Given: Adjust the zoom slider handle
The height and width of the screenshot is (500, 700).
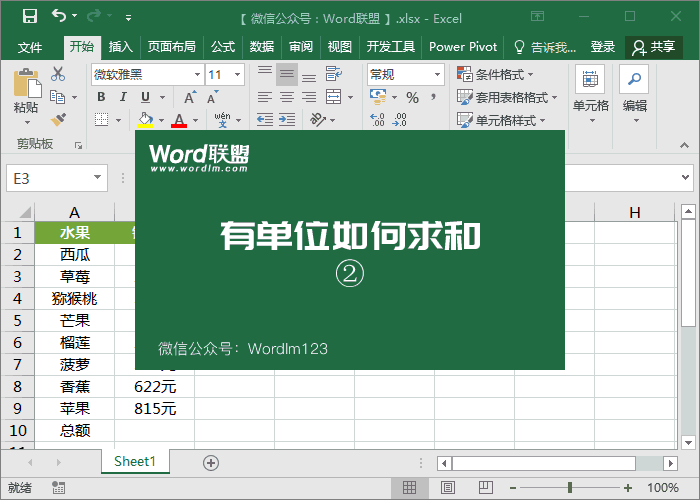Looking at the screenshot, I should pyautogui.click(x=570, y=488).
